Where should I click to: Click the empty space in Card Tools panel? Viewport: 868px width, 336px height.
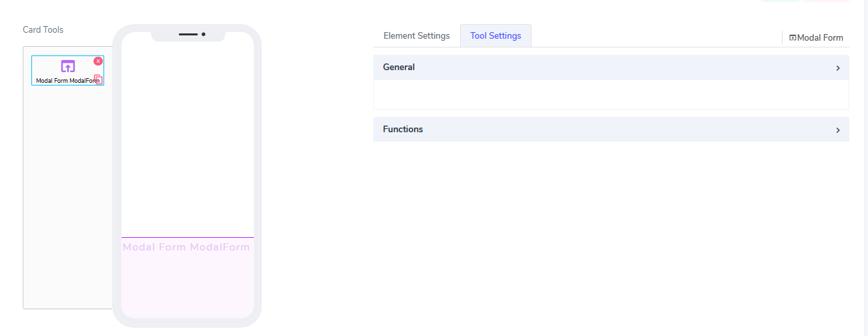point(67,200)
